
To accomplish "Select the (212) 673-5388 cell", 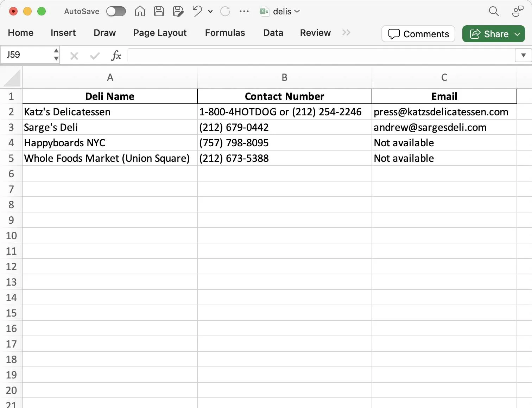I will pyautogui.click(x=284, y=158).
